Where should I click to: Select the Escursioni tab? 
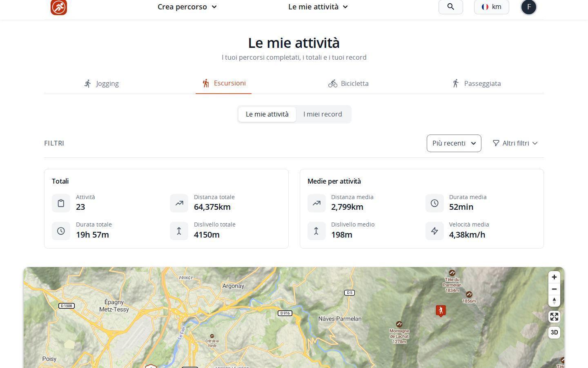(224, 83)
